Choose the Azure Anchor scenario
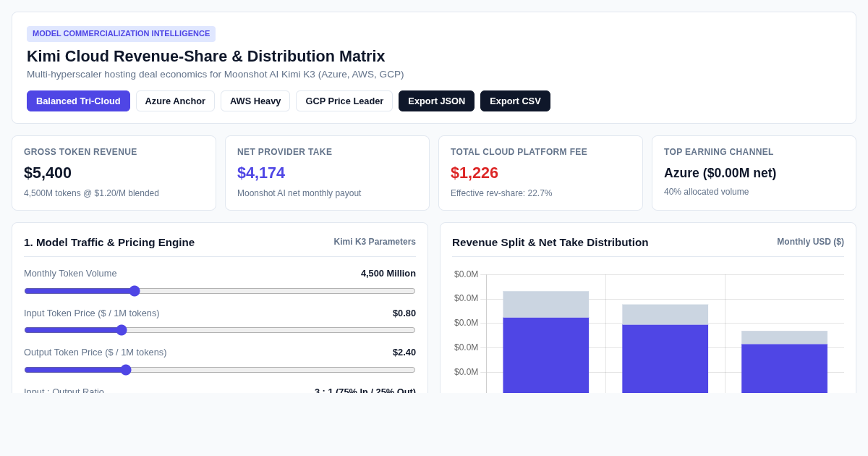868x456 pixels. [175, 101]
